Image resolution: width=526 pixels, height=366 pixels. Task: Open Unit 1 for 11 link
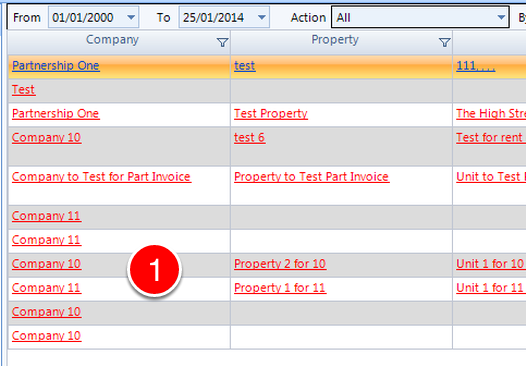click(x=490, y=288)
